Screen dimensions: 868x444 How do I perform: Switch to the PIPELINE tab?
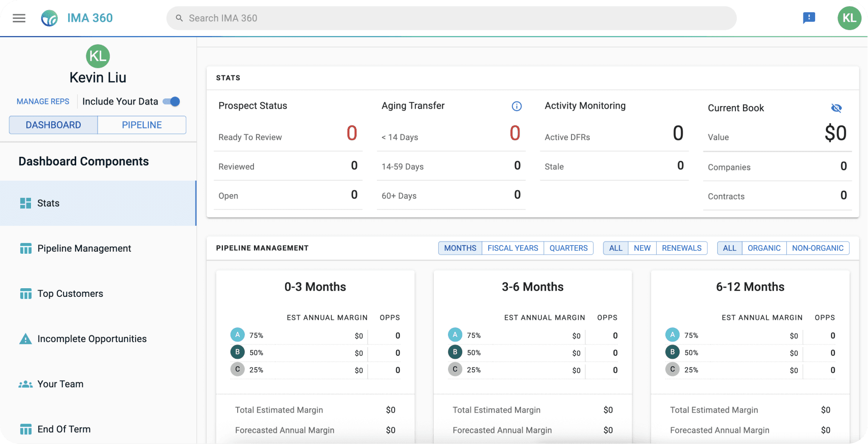[x=142, y=125]
